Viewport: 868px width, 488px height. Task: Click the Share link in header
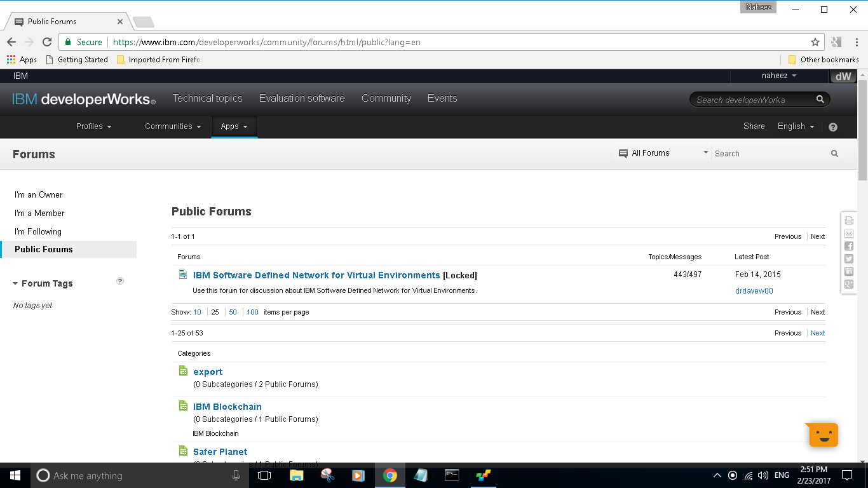pyautogui.click(x=754, y=126)
